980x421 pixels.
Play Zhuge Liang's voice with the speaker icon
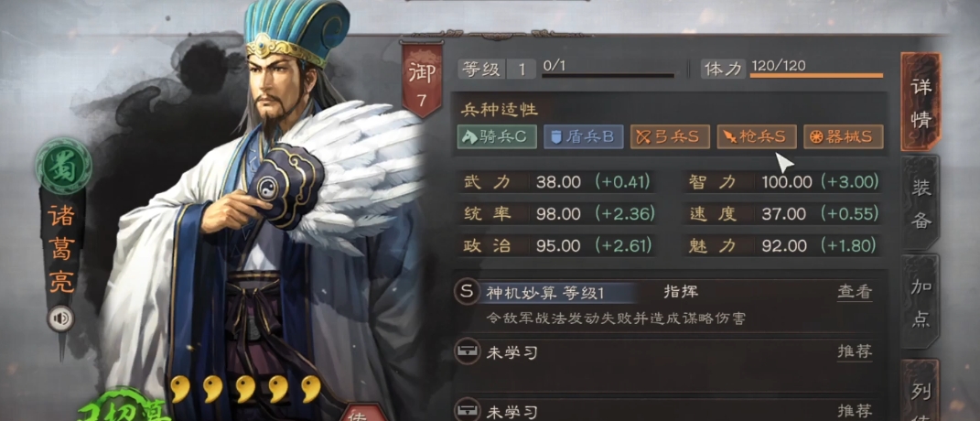tap(60, 319)
